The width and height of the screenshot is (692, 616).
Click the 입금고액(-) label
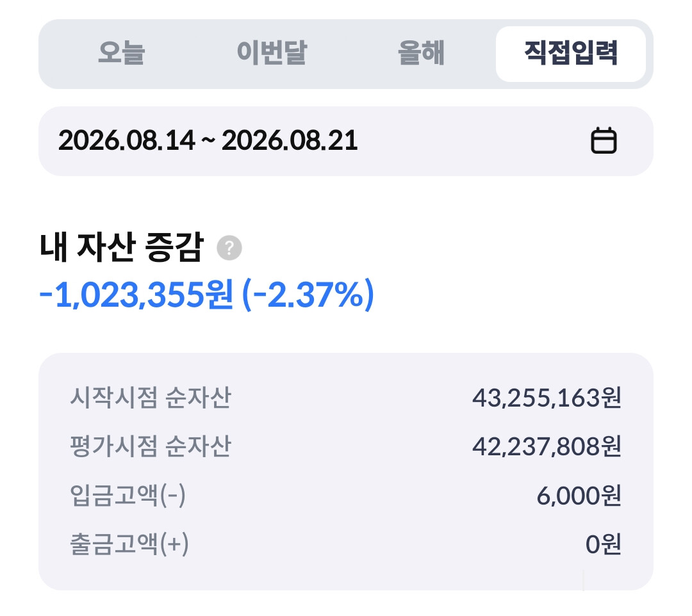pos(128,495)
